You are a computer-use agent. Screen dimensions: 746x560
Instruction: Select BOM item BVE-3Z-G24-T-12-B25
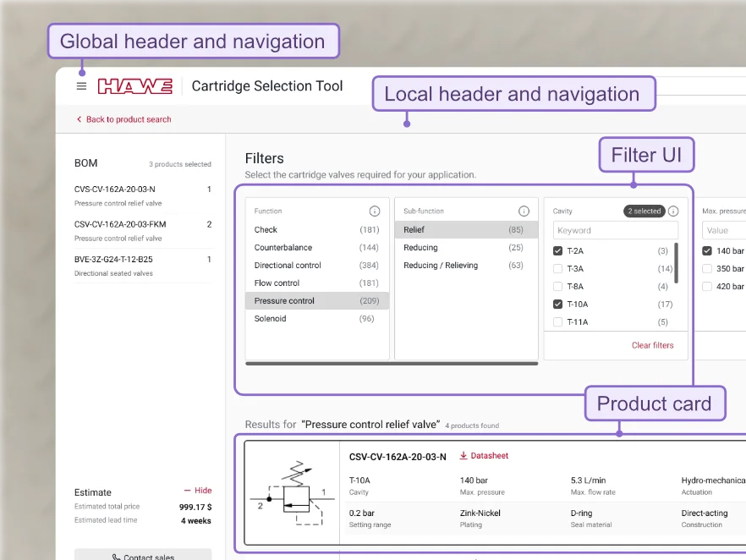tap(143, 266)
